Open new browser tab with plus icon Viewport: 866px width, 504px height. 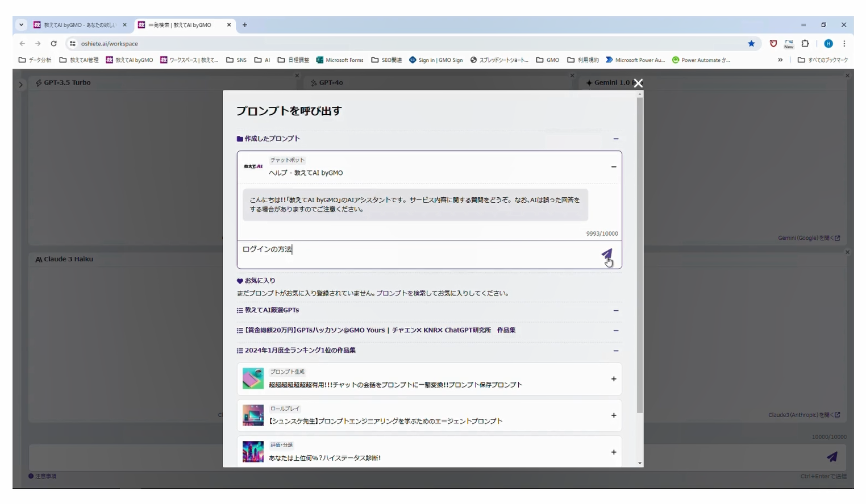pyautogui.click(x=245, y=25)
